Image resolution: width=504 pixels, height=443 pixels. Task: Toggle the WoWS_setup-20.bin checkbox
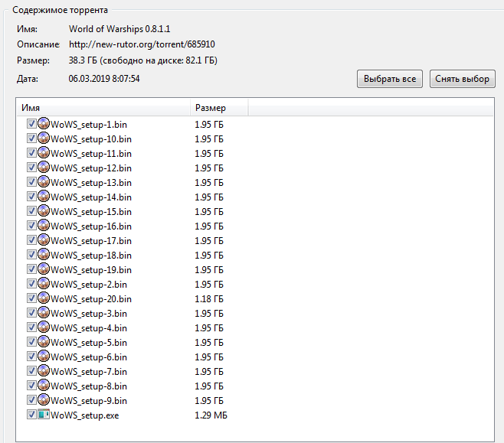coord(31,298)
